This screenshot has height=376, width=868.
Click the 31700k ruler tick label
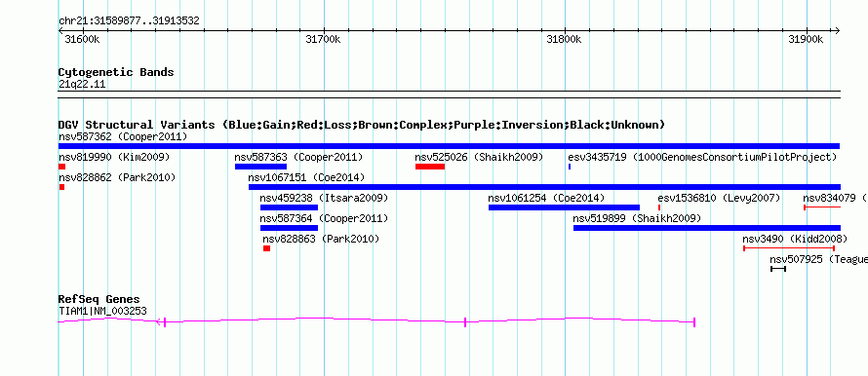point(323,39)
